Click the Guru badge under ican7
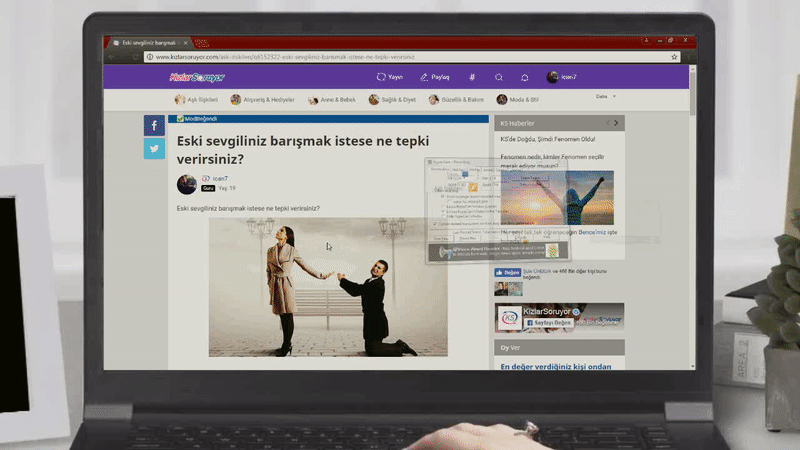The width and height of the screenshot is (800, 450). (208, 188)
